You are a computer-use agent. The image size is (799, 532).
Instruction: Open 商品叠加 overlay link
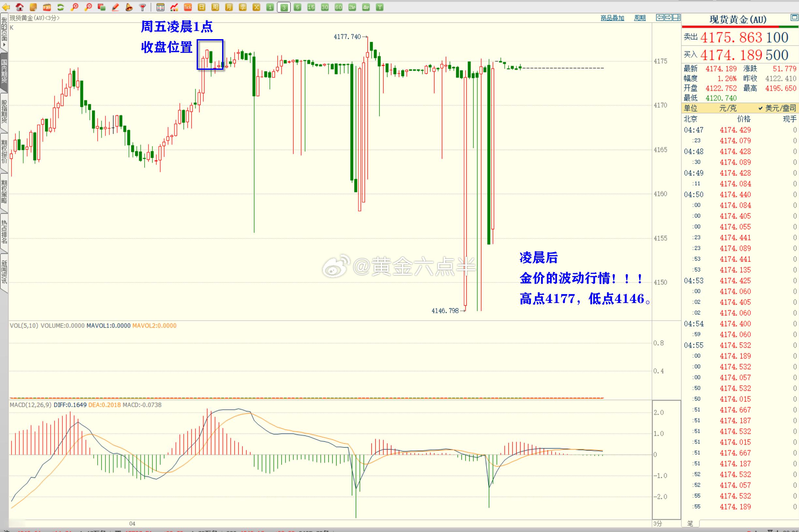(x=612, y=18)
